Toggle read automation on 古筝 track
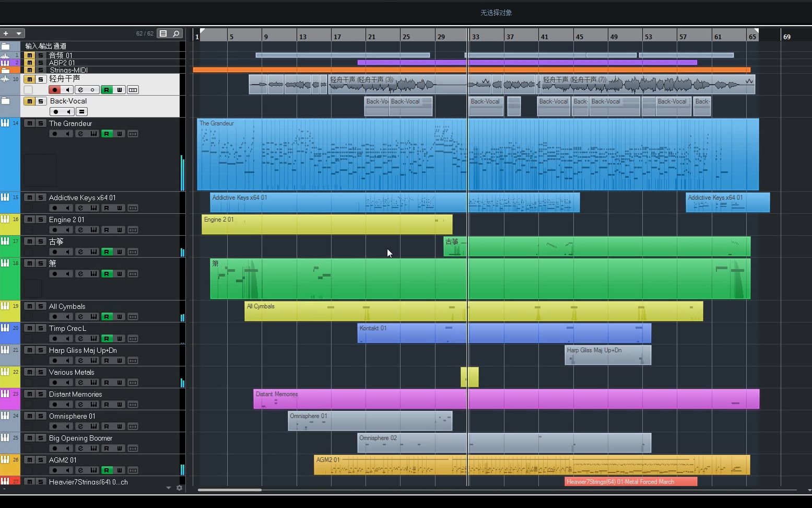 point(107,252)
